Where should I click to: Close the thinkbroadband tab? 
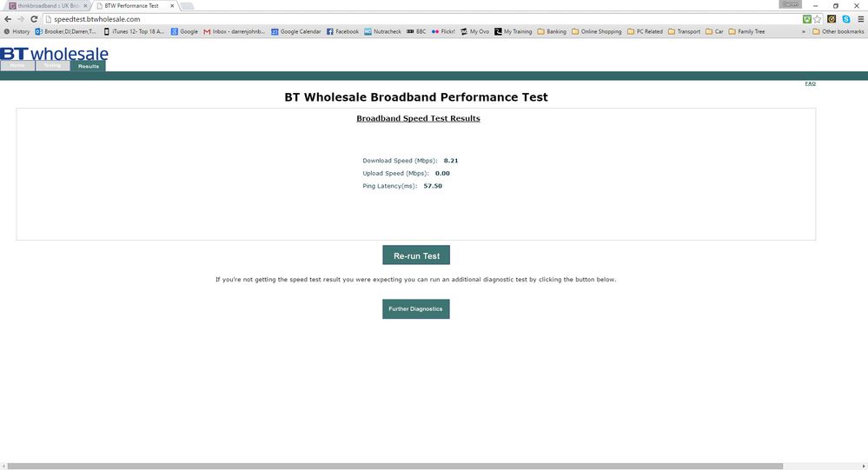pyautogui.click(x=85, y=5)
